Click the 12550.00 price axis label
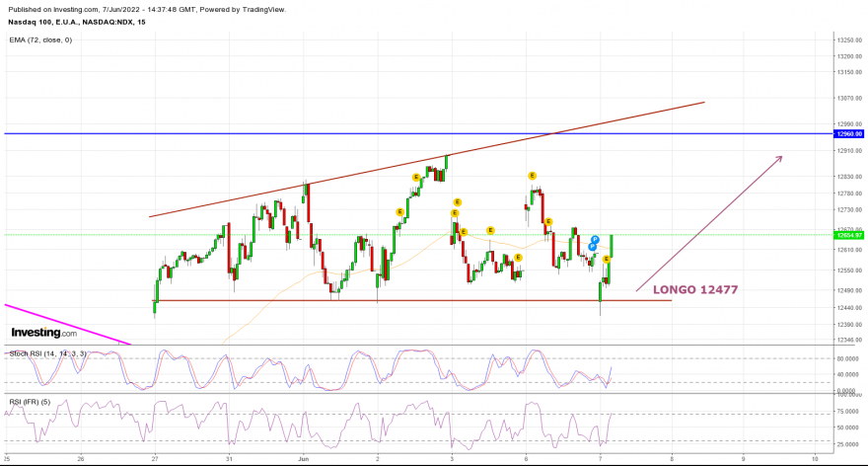This screenshot has width=868, height=466. 849,270
